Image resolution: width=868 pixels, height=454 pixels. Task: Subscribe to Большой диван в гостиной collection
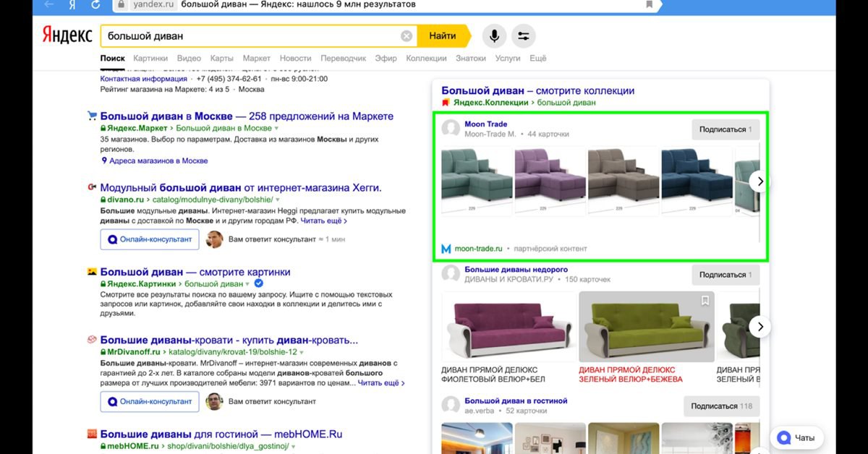(x=721, y=406)
